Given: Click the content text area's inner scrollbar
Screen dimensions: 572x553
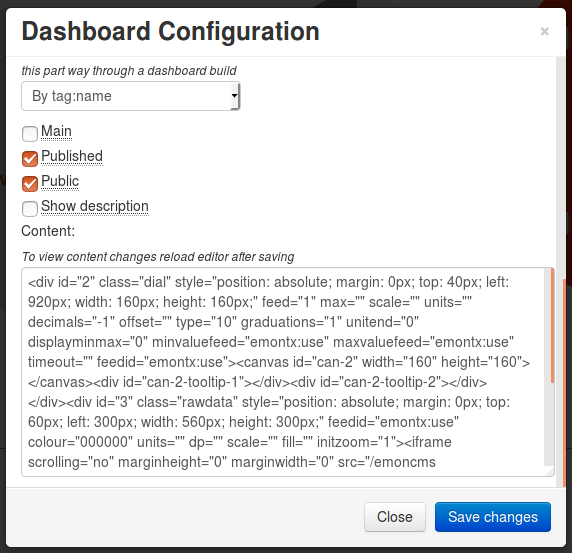Looking at the screenshot, I should 548,368.
